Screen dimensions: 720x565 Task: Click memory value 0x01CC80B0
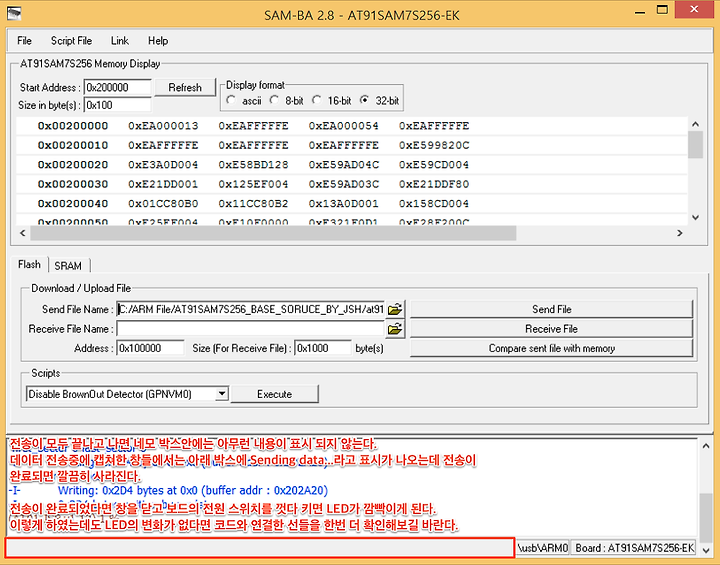click(163, 203)
